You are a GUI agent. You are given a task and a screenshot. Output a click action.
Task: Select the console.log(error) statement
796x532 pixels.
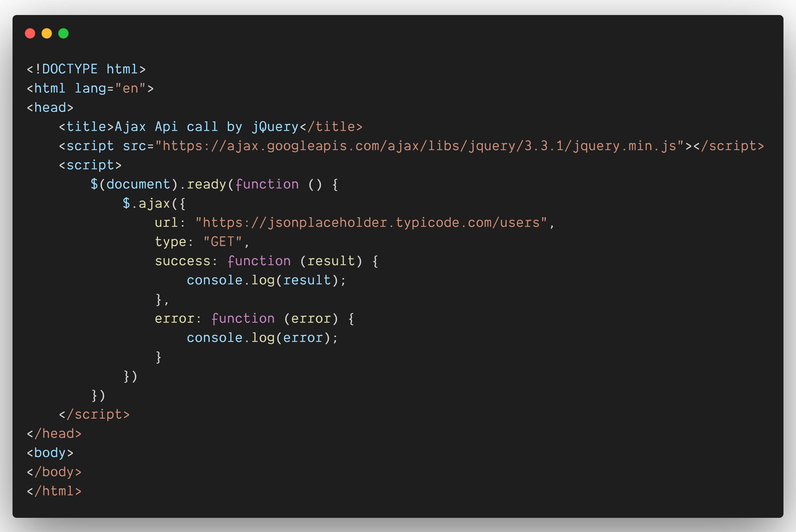click(262, 337)
